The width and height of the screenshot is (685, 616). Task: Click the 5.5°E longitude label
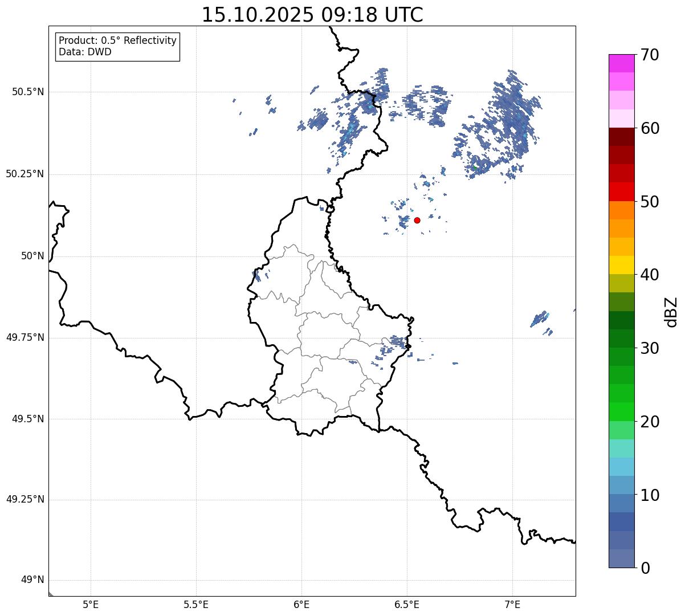(x=196, y=605)
